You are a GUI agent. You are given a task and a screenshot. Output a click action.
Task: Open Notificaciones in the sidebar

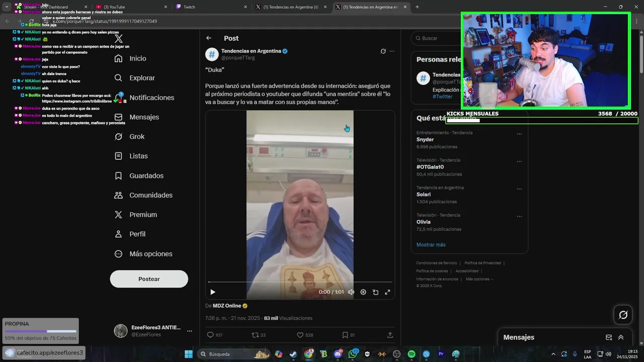144,98
